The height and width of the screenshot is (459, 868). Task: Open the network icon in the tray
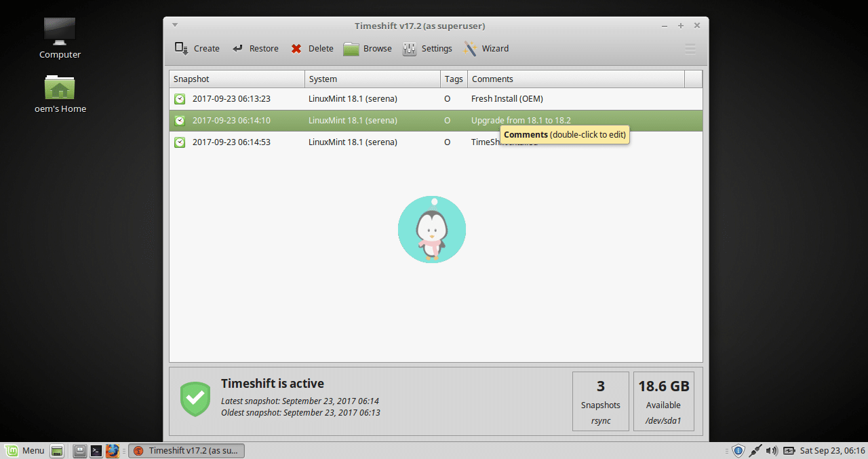(755, 450)
